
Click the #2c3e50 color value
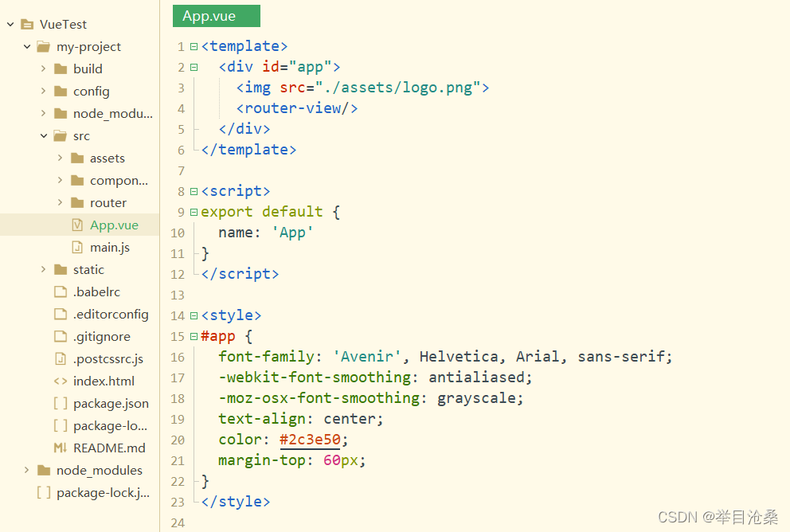(x=310, y=440)
